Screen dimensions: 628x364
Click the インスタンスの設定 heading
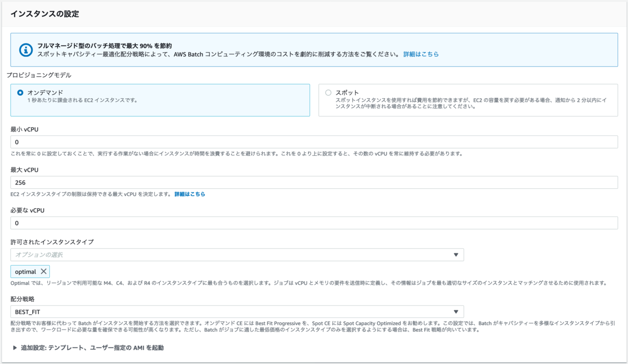[x=44, y=14]
